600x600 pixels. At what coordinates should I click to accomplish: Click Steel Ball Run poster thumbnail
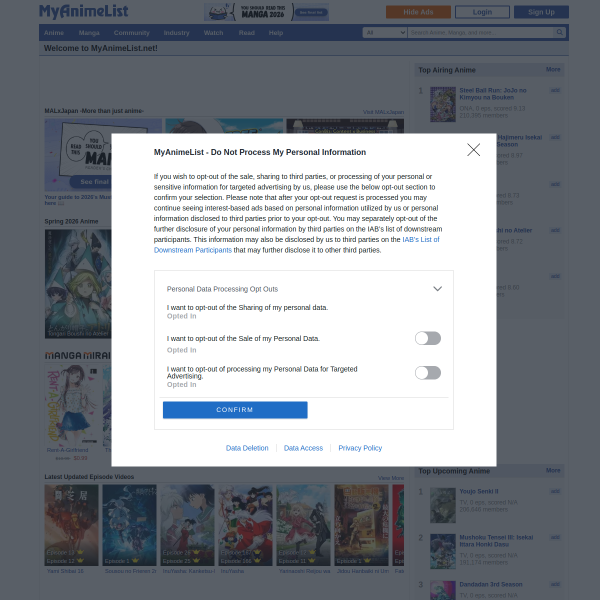point(443,104)
